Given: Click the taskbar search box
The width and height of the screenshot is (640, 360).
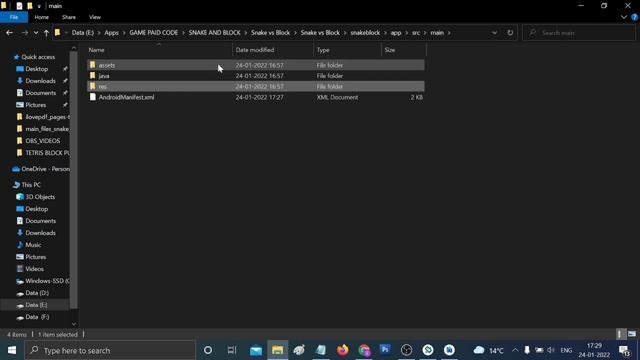Looking at the screenshot, I should [110, 350].
